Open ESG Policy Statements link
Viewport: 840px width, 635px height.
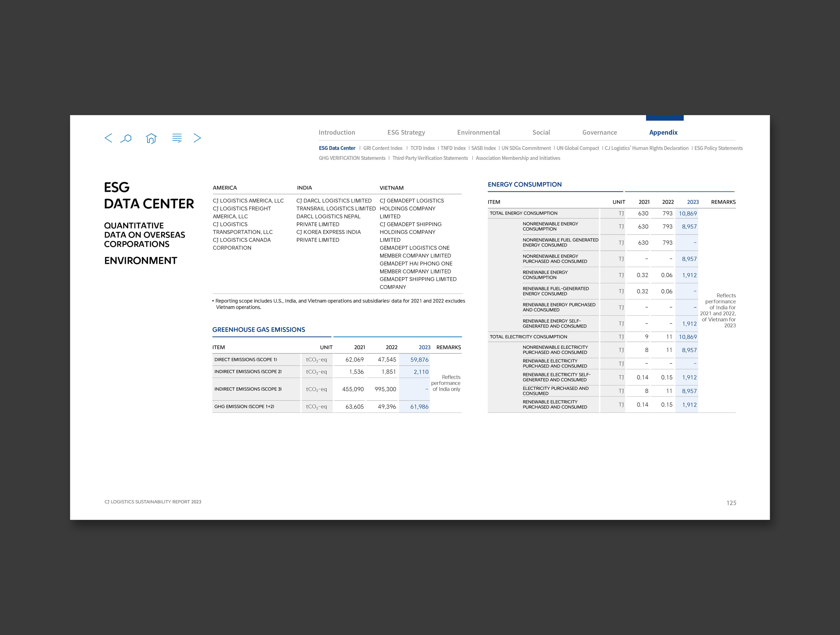point(719,148)
